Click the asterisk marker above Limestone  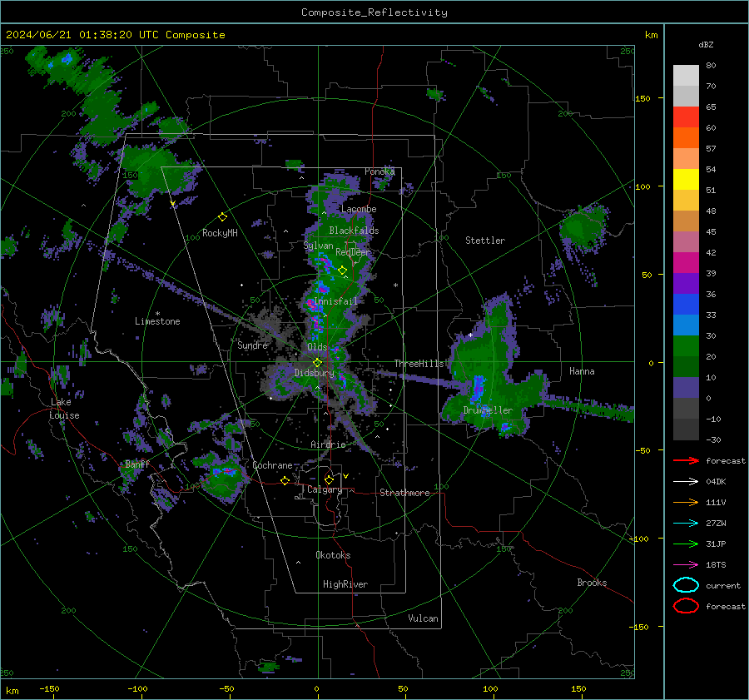coord(157,314)
